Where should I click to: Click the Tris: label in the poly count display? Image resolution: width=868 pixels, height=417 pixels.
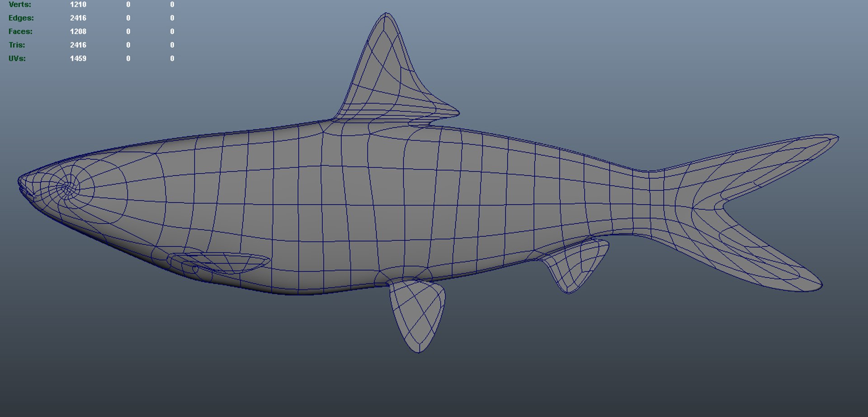17,45
